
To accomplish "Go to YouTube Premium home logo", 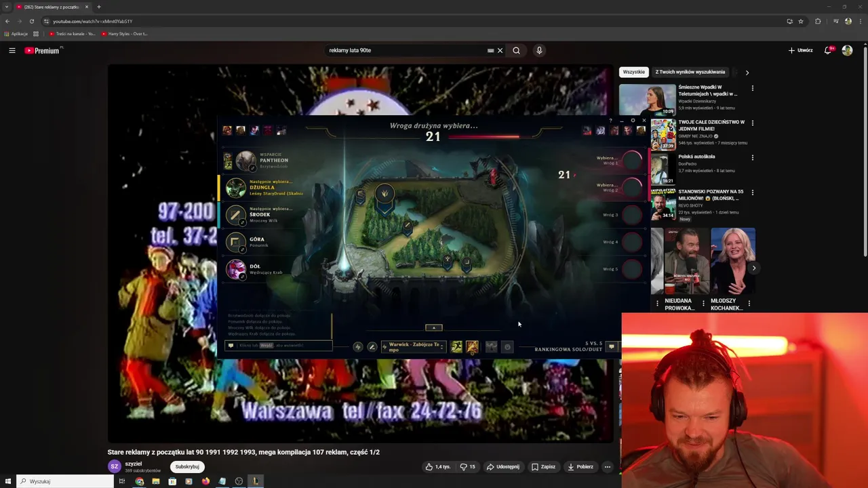I will click(42, 50).
